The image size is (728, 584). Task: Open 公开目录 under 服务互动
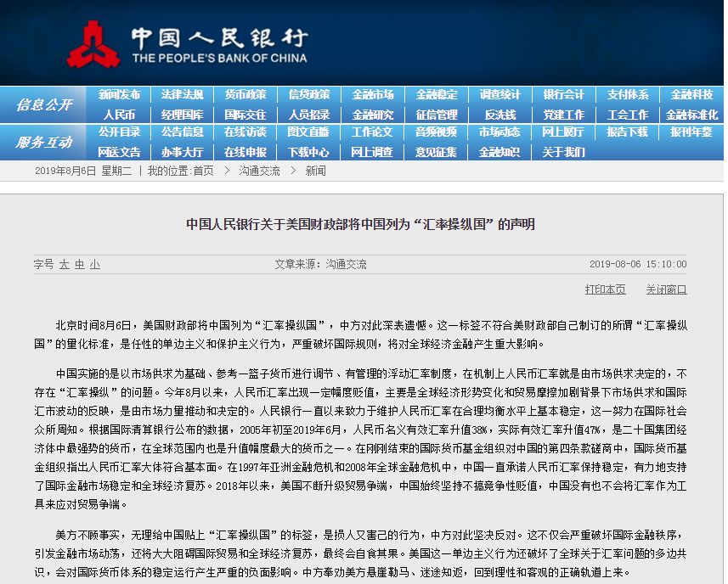coord(119,132)
